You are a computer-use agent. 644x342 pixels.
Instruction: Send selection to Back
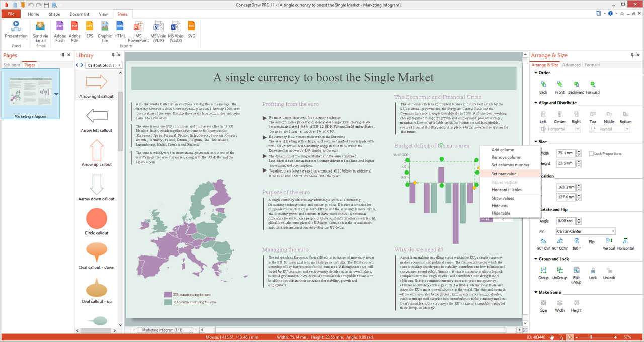(543, 88)
